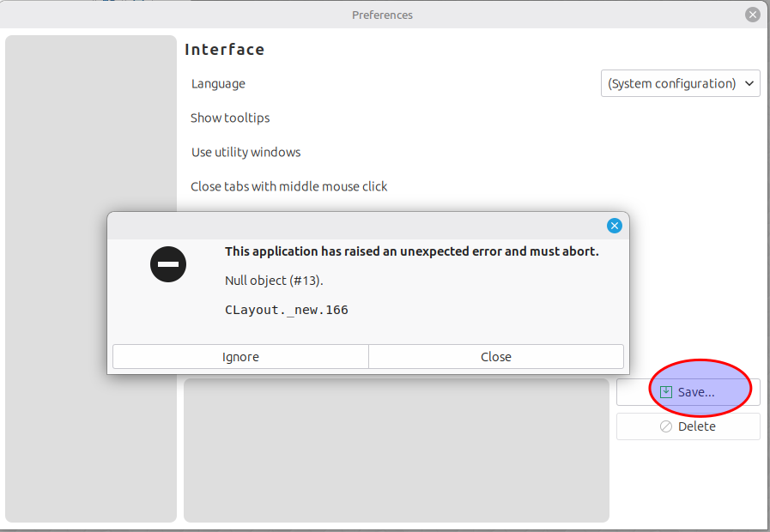770x532 pixels.
Task: Select the Use utility windows option label
Action: [246, 152]
